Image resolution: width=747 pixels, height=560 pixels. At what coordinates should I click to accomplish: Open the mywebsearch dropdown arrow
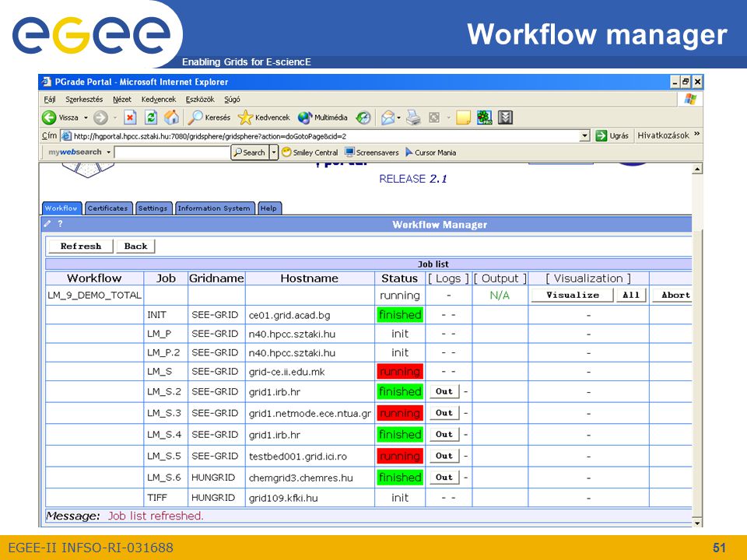109,152
